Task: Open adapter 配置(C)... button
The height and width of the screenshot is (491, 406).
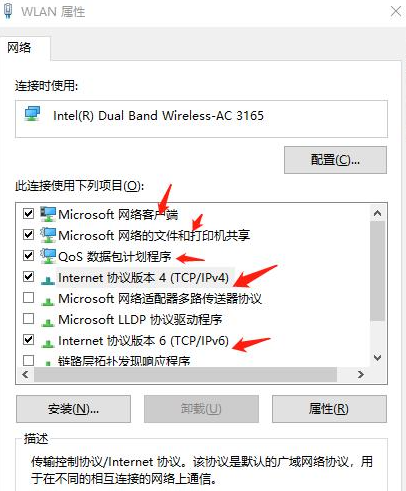Action: 335,160
